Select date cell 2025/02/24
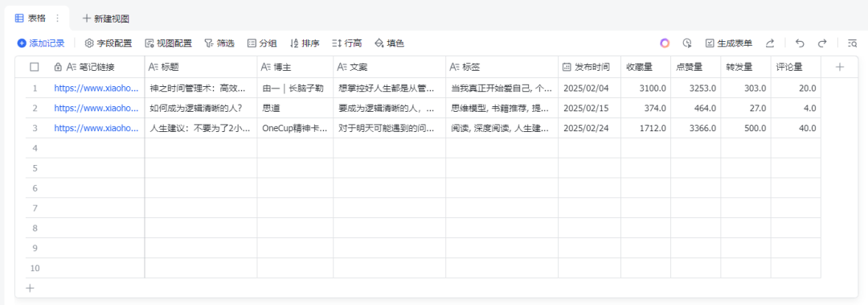Viewport: 868px width, 305px height. [x=589, y=128]
